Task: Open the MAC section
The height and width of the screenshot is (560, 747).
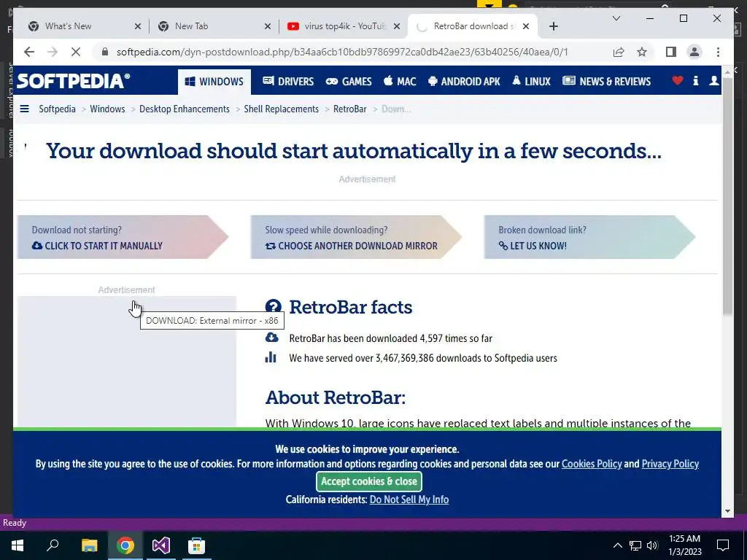Action: tap(400, 82)
